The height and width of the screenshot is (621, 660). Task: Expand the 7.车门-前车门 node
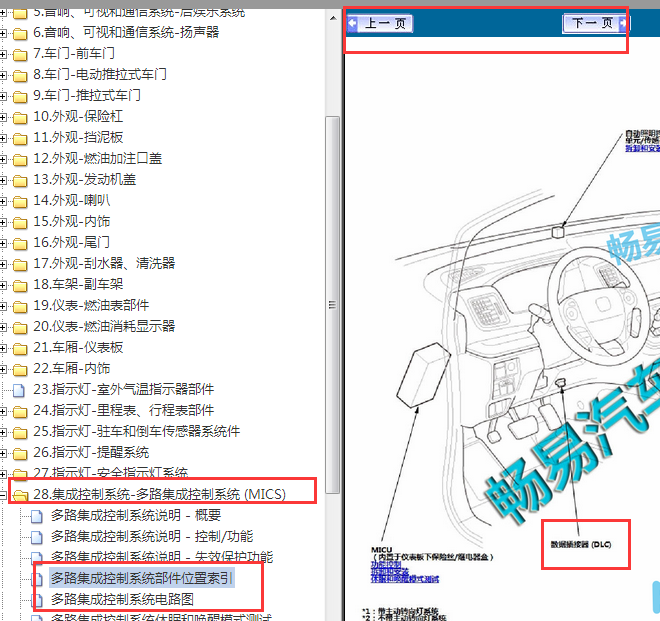pyautogui.click(x=3, y=54)
